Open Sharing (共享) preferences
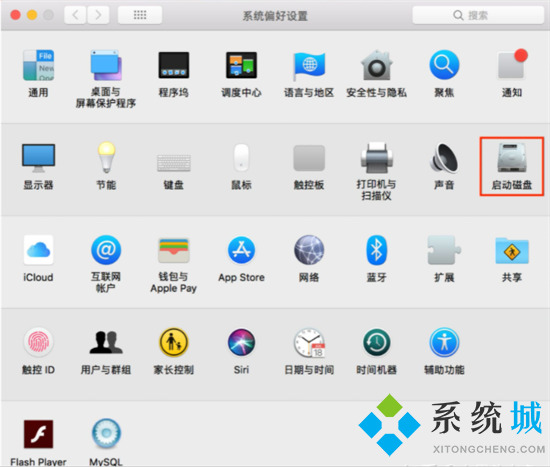Viewport: 550px width, 467px height. coord(512,259)
